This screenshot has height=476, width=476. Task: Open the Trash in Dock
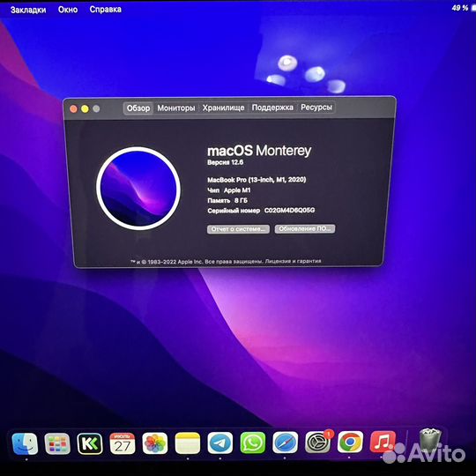pyautogui.click(x=430, y=440)
